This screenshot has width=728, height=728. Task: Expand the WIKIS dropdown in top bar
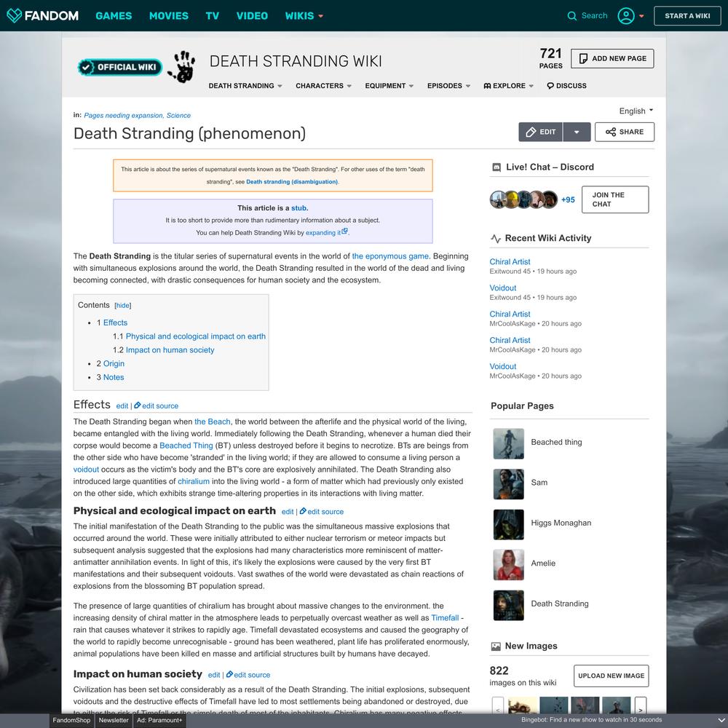pos(304,16)
